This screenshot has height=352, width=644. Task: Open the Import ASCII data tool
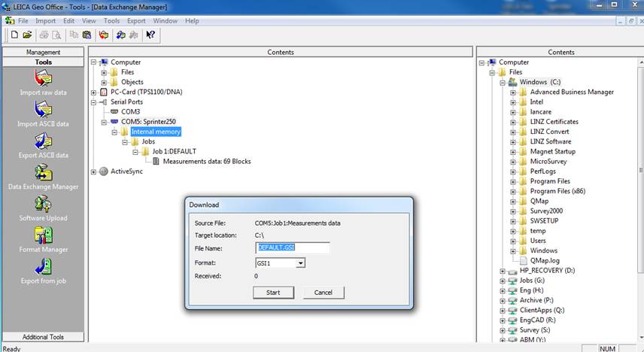tap(43, 110)
